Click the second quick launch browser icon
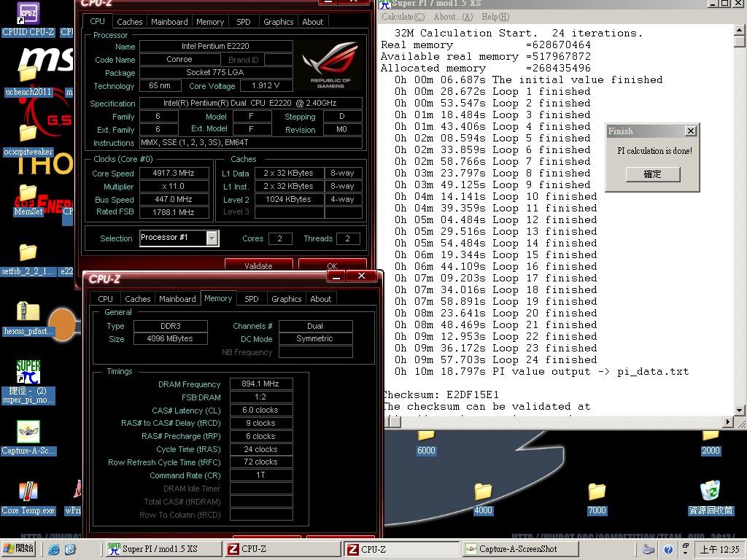Screen dimensions: 747x560 [x=70, y=550]
